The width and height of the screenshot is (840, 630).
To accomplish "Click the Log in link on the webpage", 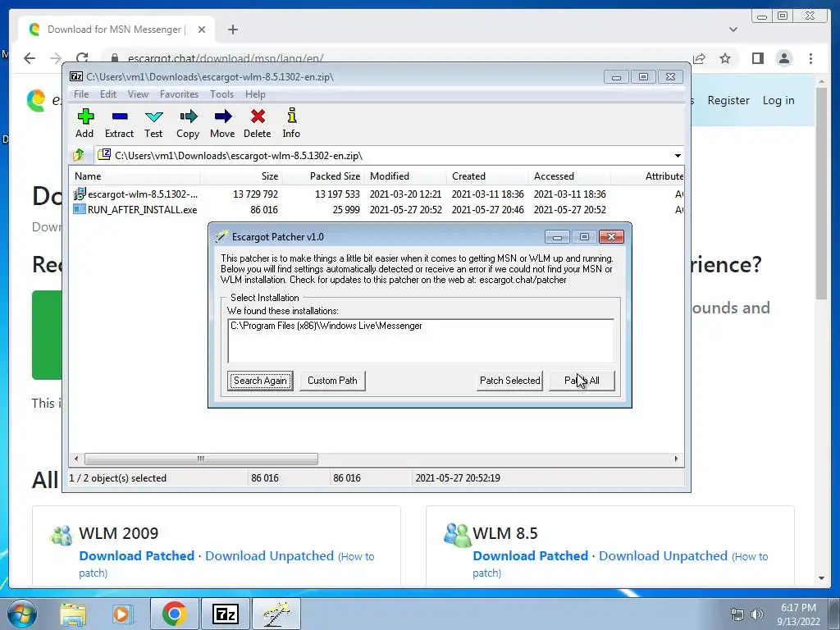I will click(778, 100).
